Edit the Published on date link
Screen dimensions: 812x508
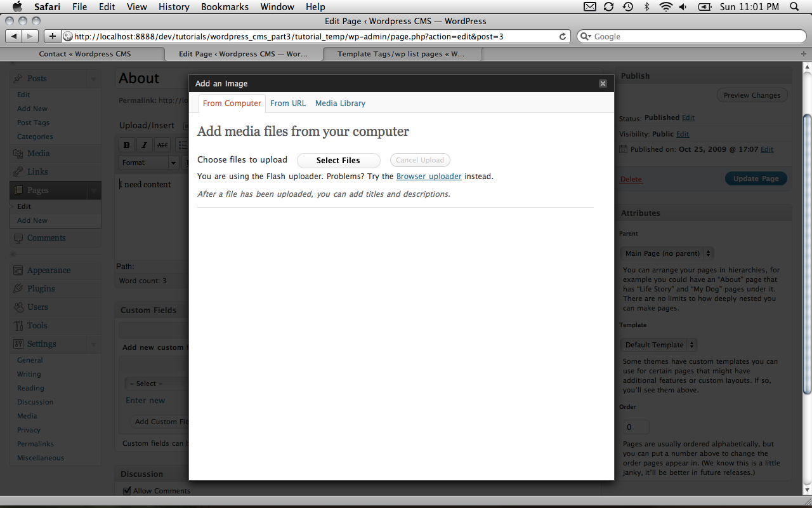(x=767, y=149)
